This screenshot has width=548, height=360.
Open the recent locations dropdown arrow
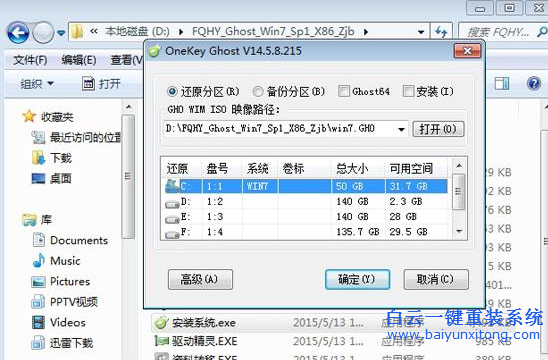(61, 33)
